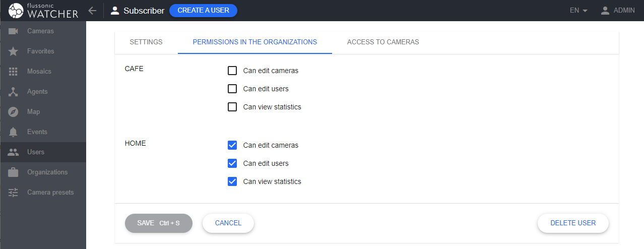Open Favorites in the sidebar menu
644x249 pixels.
click(x=43, y=51)
